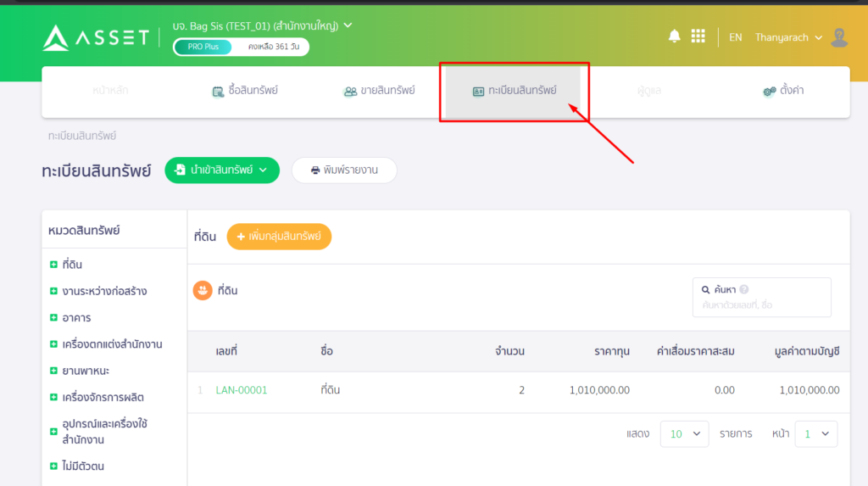Click the พิมพ์รายงาน print button
This screenshot has width=868, height=486.
(x=344, y=170)
